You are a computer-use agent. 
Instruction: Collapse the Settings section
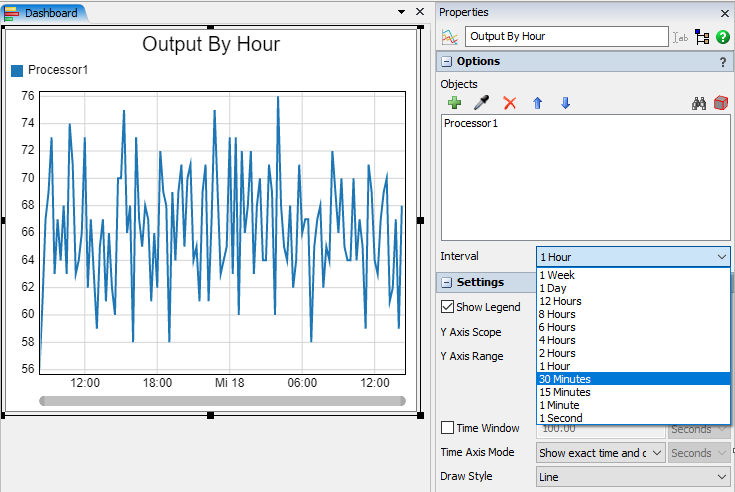447,282
